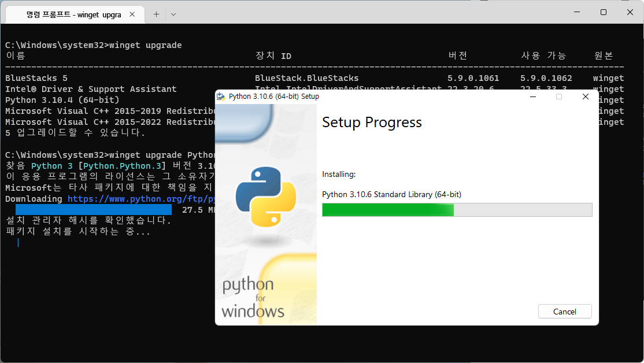Click the python.org download link in terminal

pos(141,199)
